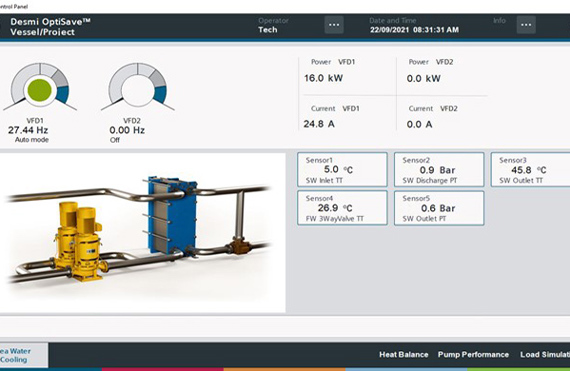Select the Sensor5 SW Outlet PT box

click(439, 208)
